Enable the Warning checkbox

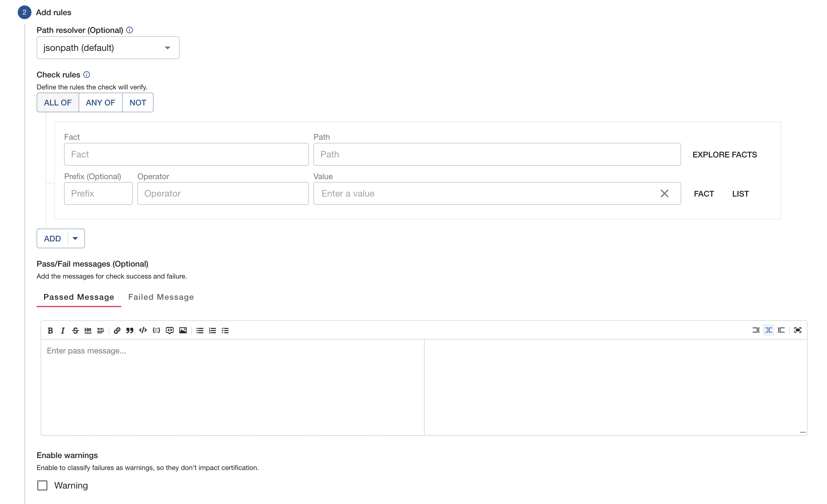click(42, 485)
